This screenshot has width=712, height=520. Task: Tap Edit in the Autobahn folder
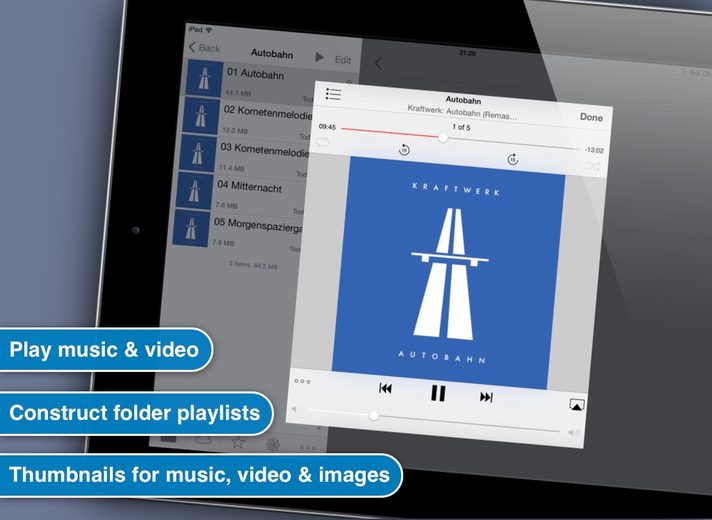(x=343, y=60)
